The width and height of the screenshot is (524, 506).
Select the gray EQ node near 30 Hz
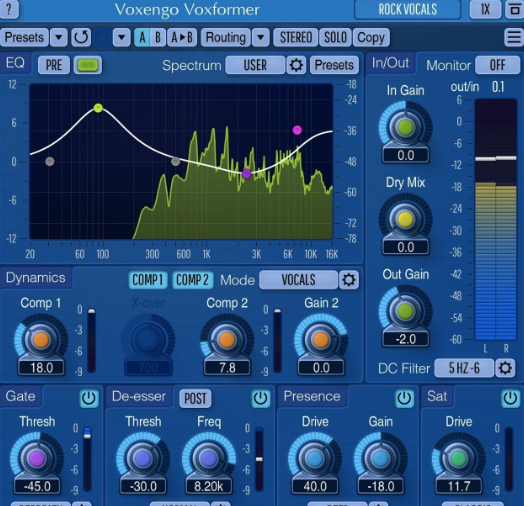49,162
